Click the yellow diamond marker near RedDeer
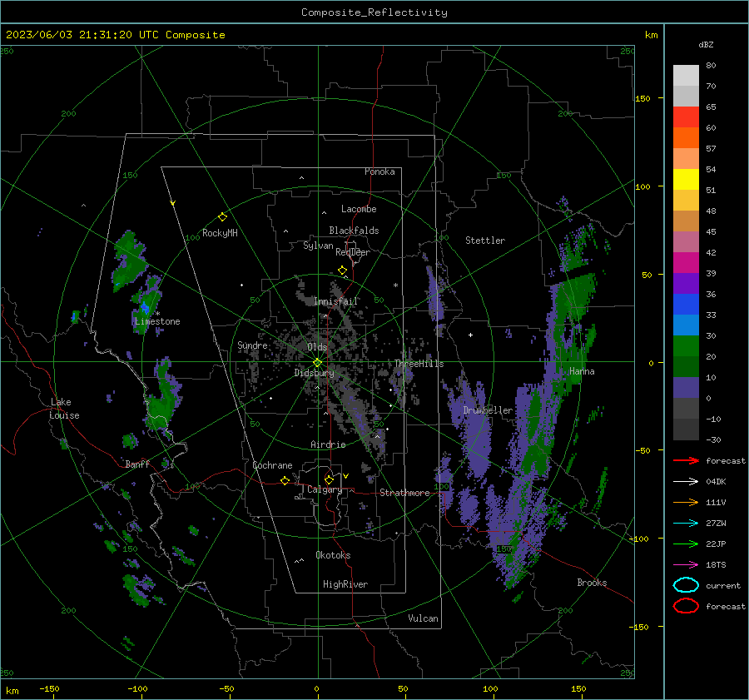Screen dimensions: 749x700 pyautogui.click(x=343, y=271)
